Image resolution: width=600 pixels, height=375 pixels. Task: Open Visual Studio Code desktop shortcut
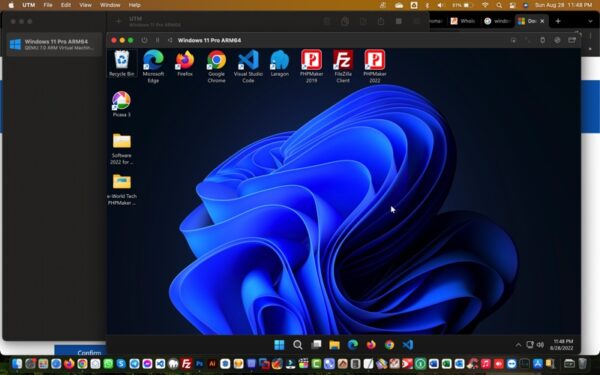point(248,66)
